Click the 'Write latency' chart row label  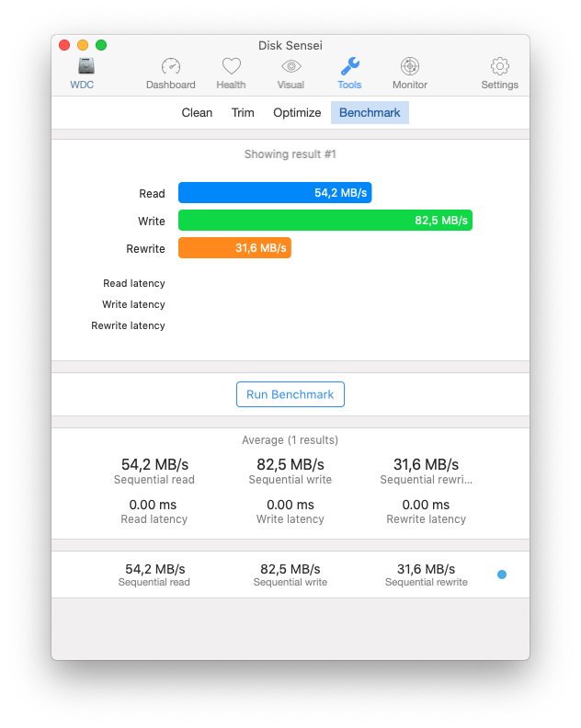pyautogui.click(x=133, y=304)
